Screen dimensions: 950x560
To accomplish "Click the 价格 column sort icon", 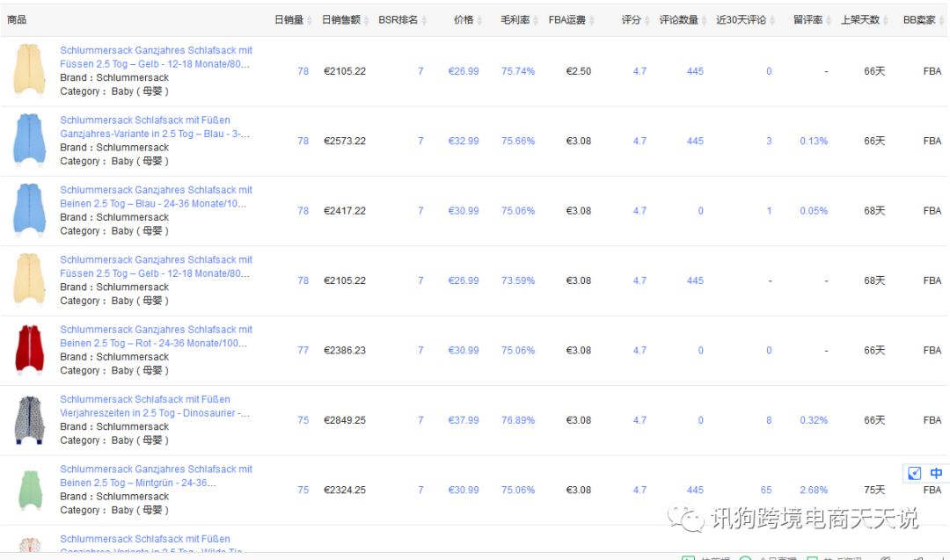I will point(481,20).
